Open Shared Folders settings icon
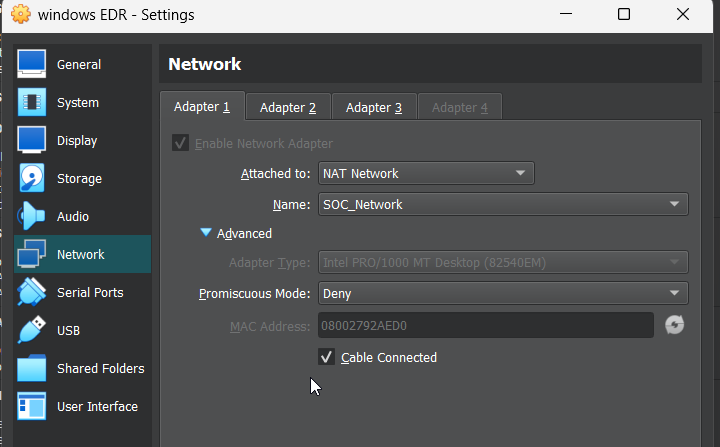Viewport: 720px width, 447px height. [32, 369]
